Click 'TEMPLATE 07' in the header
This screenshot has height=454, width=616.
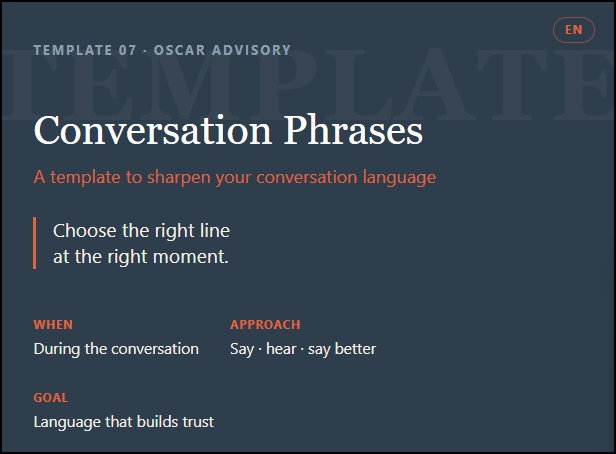85,50
